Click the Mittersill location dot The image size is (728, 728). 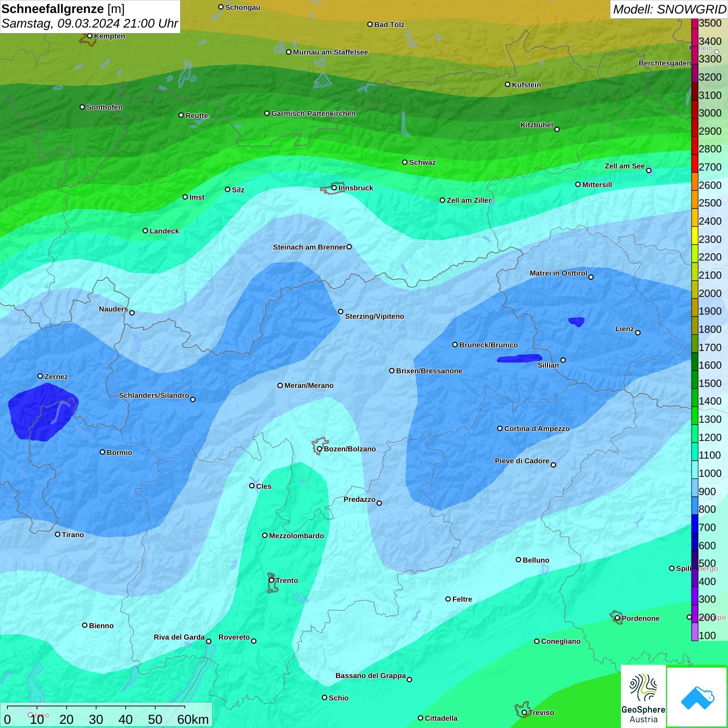coord(578,185)
